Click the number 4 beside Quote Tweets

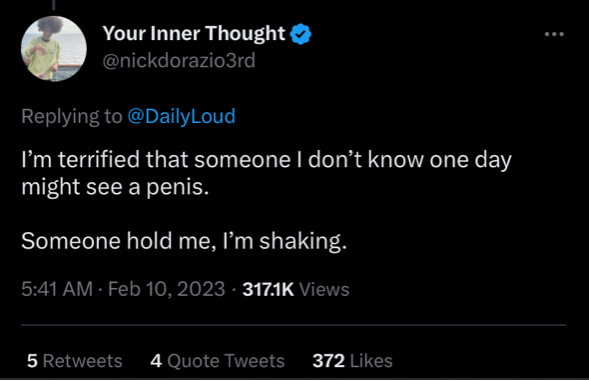click(156, 361)
